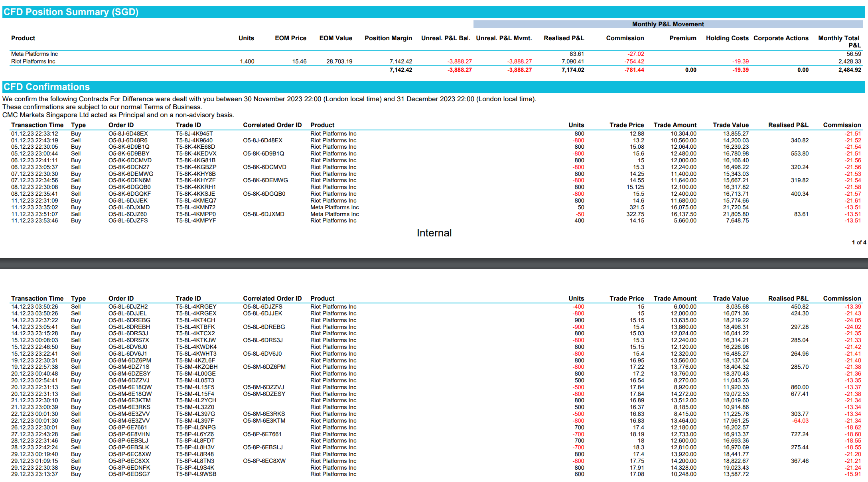The height and width of the screenshot is (482, 868).
Task: Select Trade ID T5-8L-4KRGEY
Action: point(196,307)
